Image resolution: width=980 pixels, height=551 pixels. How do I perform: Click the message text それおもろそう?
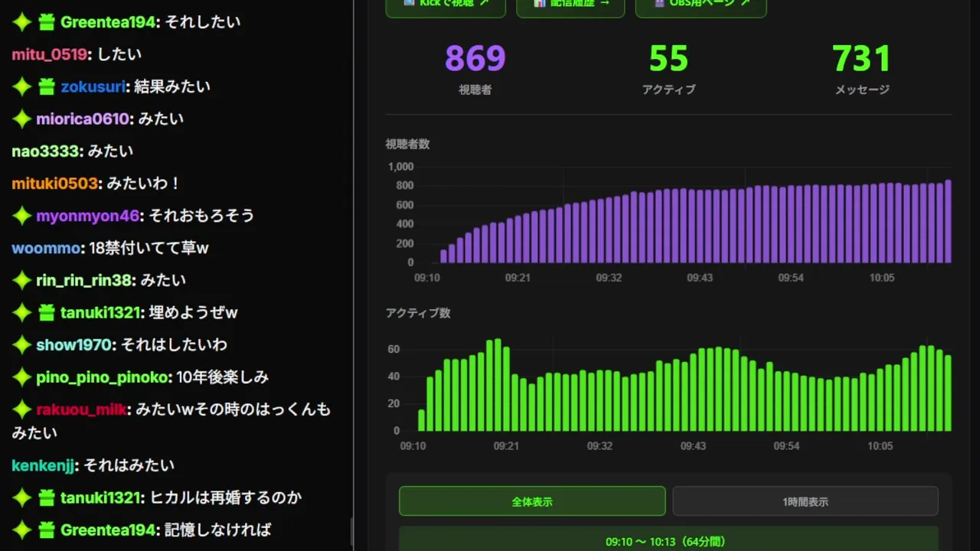coord(201,216)
